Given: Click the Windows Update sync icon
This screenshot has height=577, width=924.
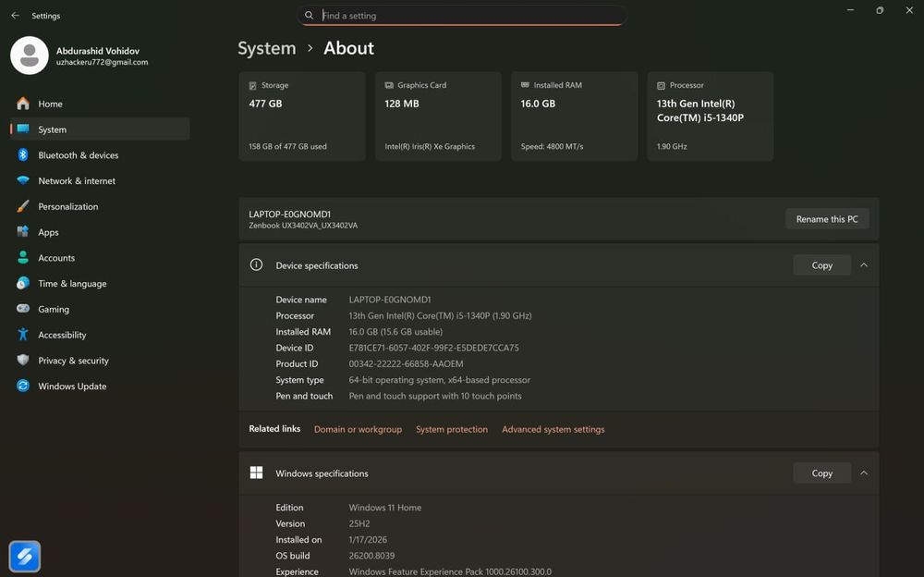Looking at the screenshot, I should coord(23,387).
